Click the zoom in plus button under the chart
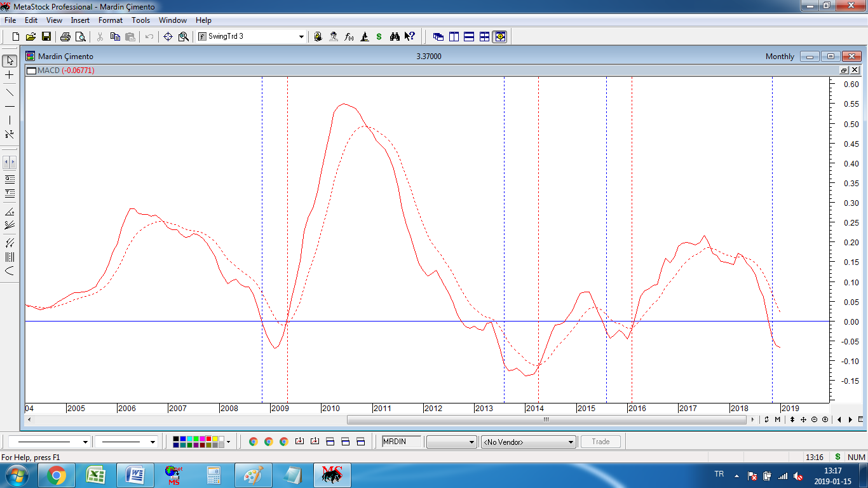Viewport: 868px width, 488px height. coord(825,419)
